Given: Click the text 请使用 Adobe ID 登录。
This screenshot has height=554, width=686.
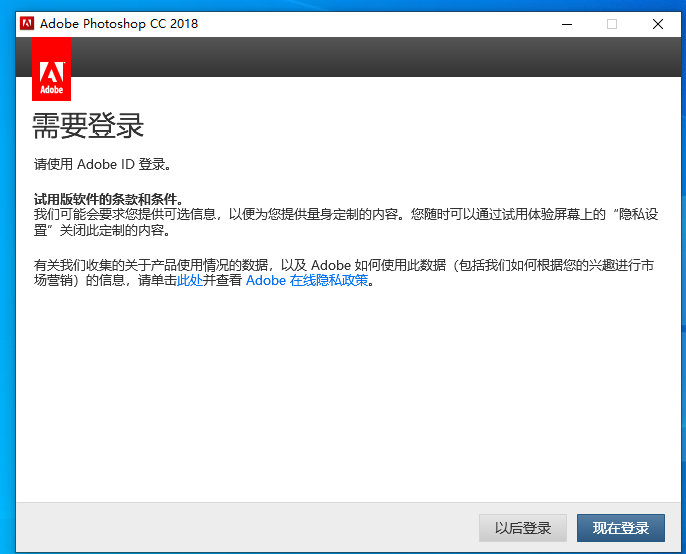Looking at the screenshot, I should 102,165.
